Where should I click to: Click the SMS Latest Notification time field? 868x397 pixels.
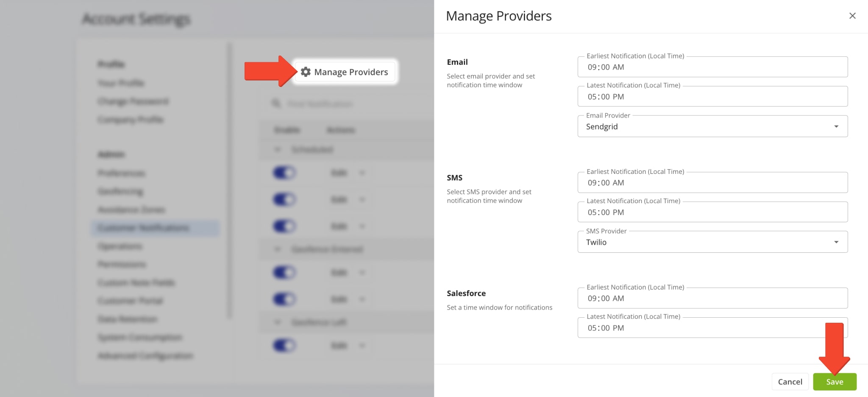[x=712, y=212]
